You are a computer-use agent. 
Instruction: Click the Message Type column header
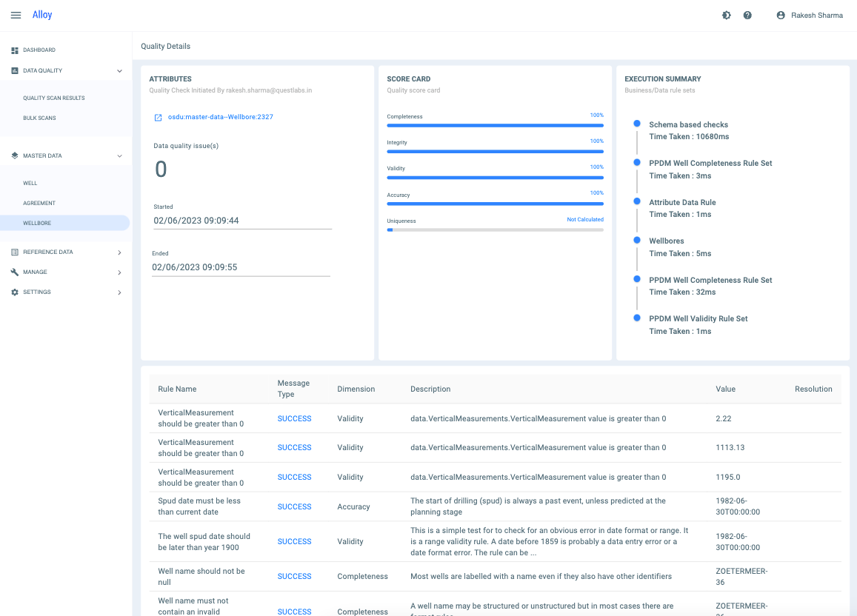pos(293,389)
